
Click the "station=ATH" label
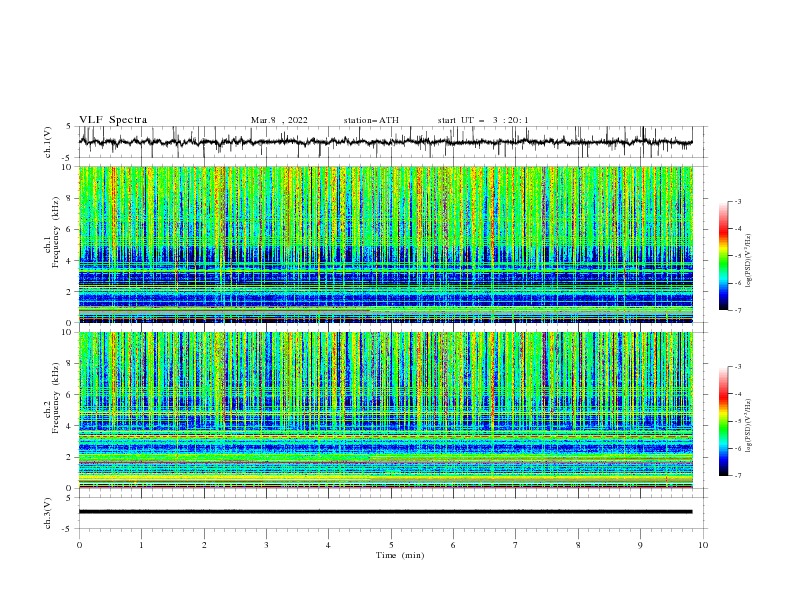coord(371,120)
